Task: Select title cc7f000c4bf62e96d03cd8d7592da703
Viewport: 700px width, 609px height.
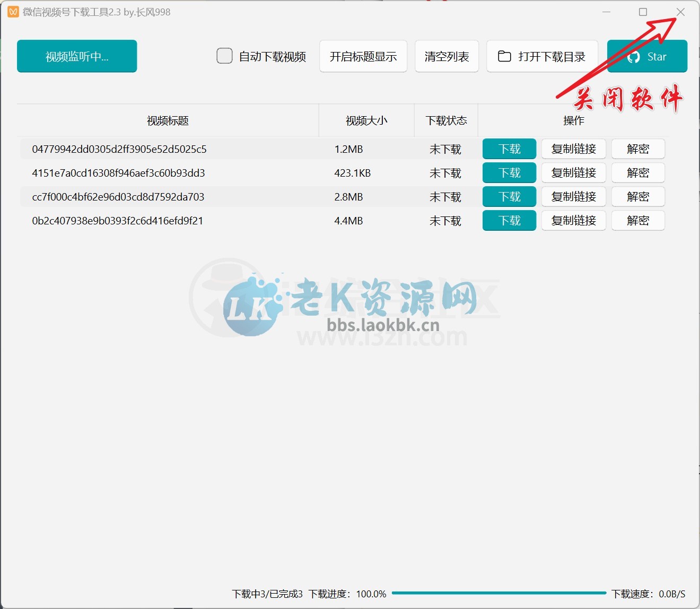Action: [x=118, y=197]
